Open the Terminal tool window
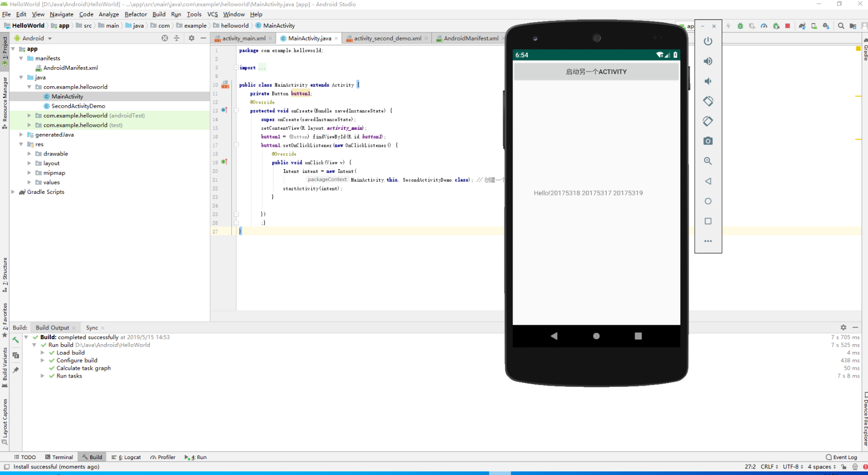The width and height of the screenshot is (868, 475). coord(59,458)
